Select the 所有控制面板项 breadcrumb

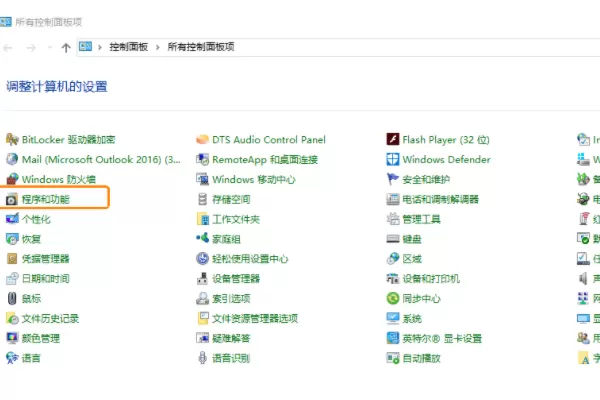tap(201, 47)
